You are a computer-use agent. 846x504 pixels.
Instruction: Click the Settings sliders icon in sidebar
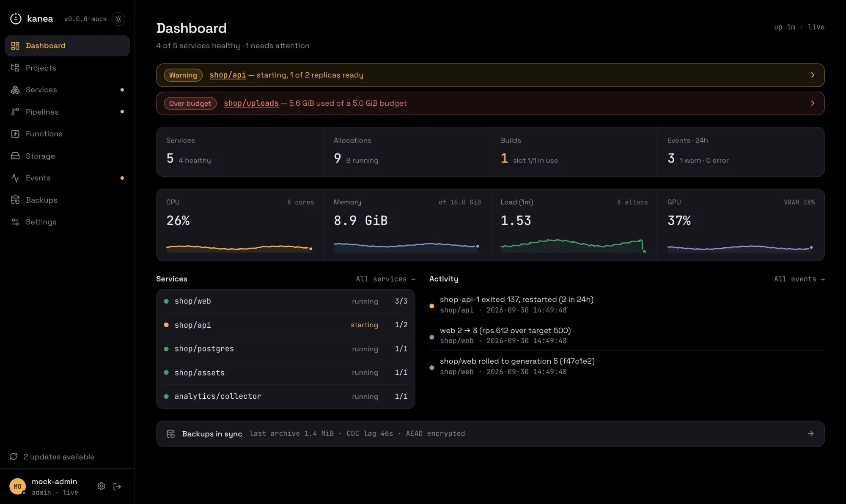click(x=15, y=222)
